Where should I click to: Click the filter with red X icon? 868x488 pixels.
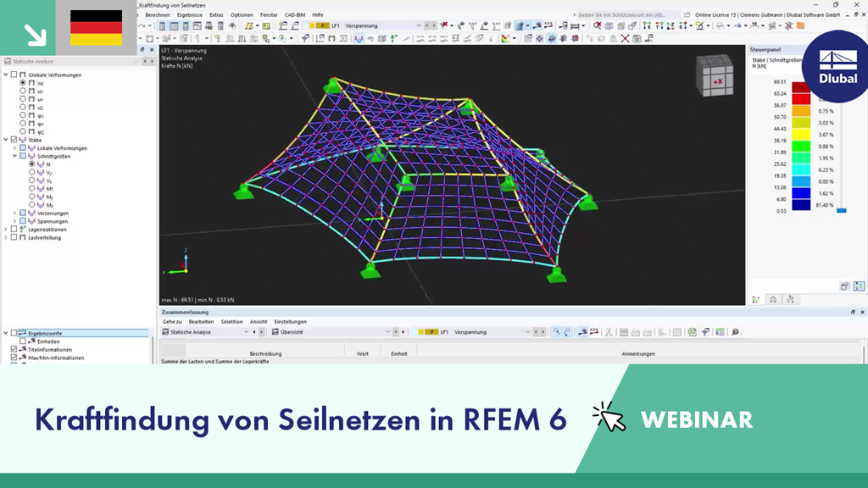pos(443,25)
